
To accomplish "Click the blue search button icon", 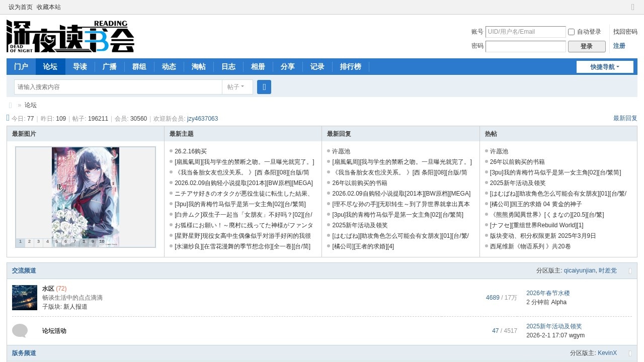I will click(264, 87).
